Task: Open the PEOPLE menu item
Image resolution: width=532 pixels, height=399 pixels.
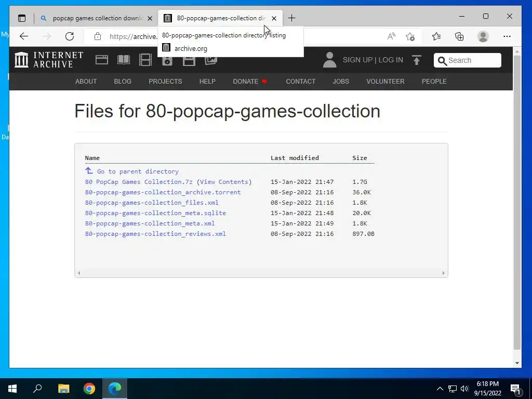Action: (434, 82)
